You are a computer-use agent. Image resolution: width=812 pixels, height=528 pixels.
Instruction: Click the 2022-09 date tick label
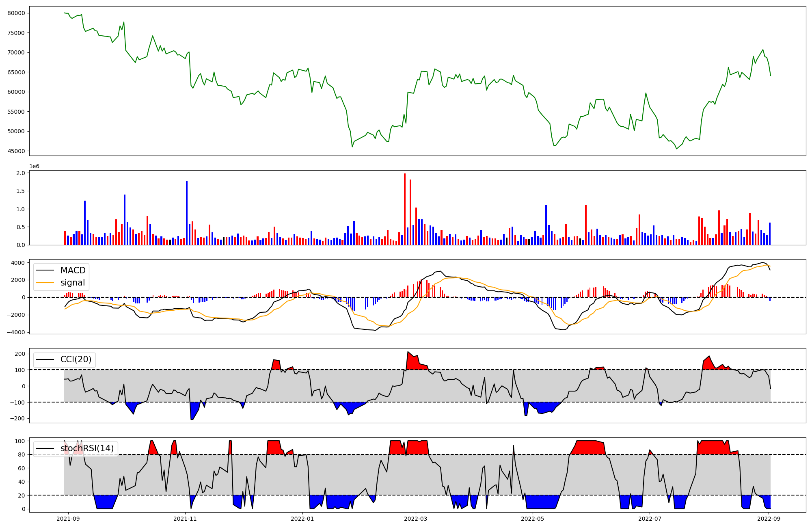pyautogui.click(x=769, y=519)
